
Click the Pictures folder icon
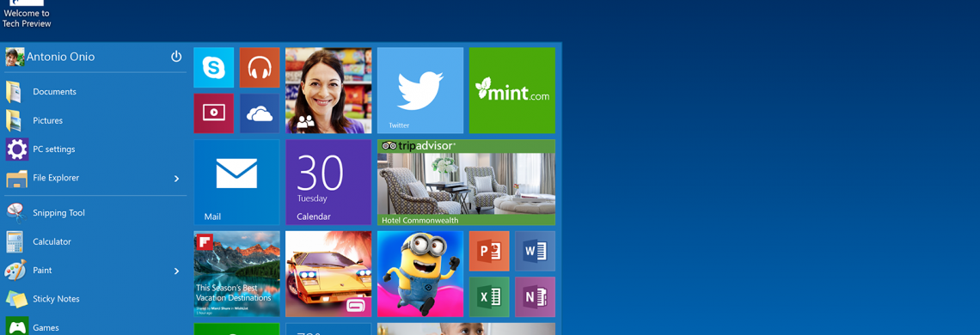[x=14, y=120]
